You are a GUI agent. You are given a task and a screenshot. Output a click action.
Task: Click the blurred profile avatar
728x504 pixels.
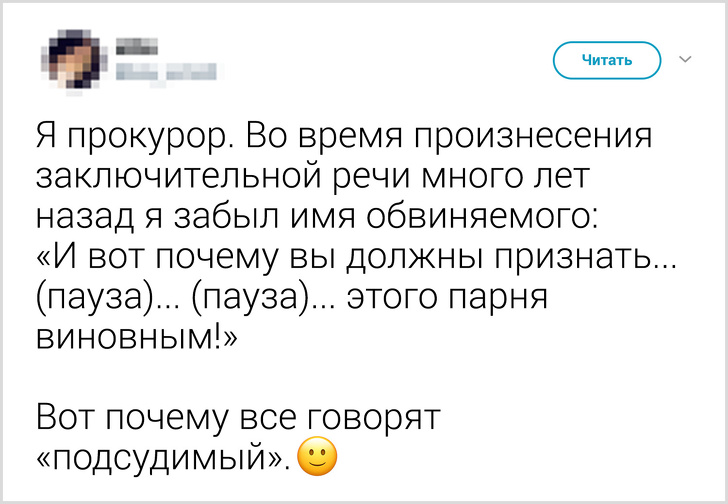[69, 61]
